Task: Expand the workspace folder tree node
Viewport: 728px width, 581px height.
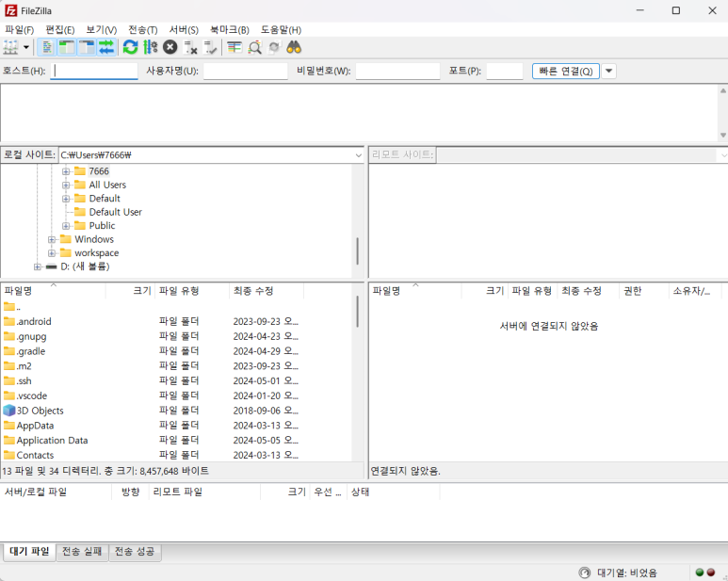Action: (52, 253)
